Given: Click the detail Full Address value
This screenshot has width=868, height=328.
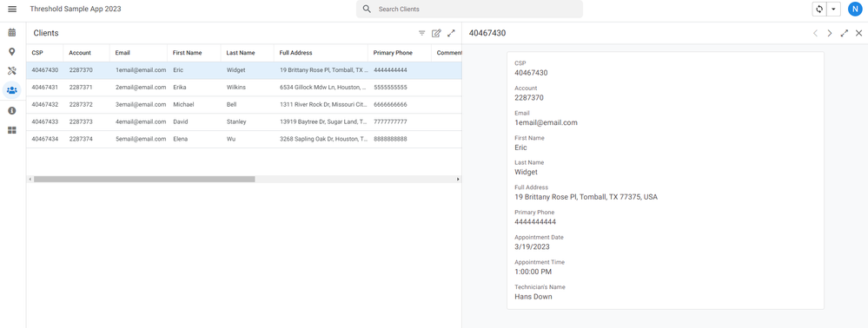Looking at the screenshot, I should [586, 197].
